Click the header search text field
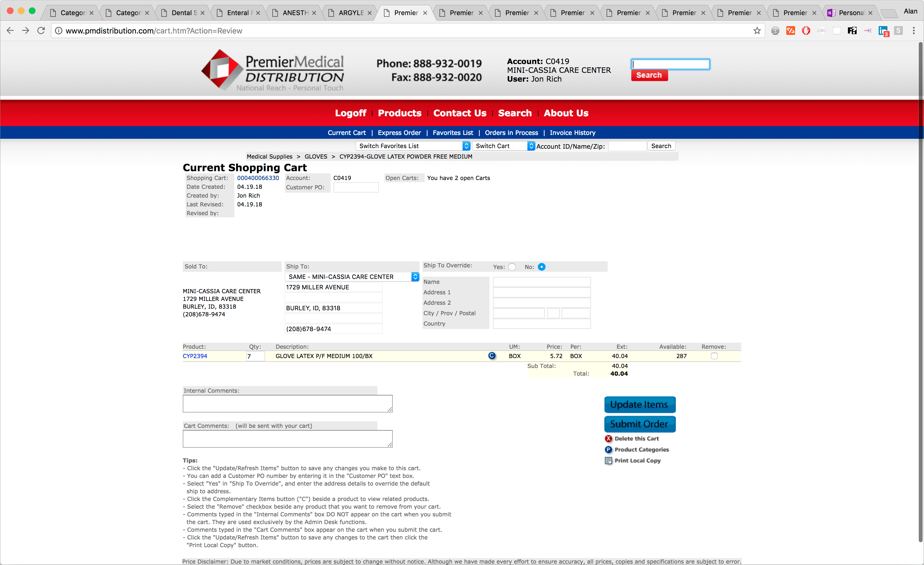Image resolution: width=924 pixels, height=565 pixels. coord(670,64)
